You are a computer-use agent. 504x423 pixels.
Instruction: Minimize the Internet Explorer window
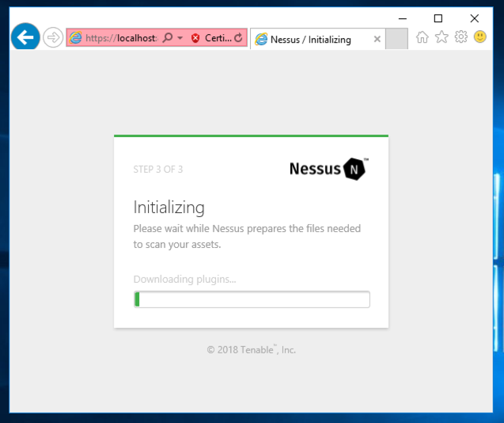pos(403,19)
